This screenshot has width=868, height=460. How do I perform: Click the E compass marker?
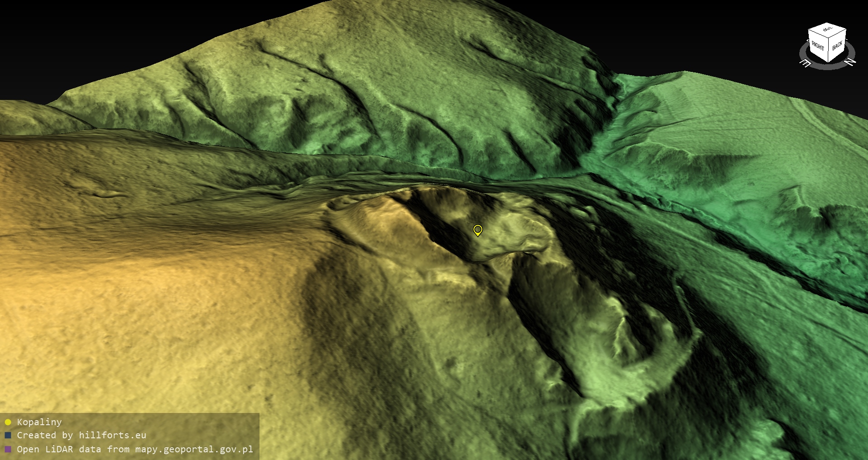(805, 63)
